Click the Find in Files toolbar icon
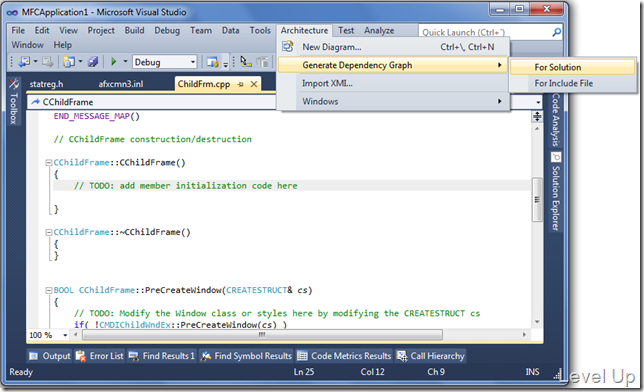This screenshot has height=392, width=644. [x=212, y=62]
